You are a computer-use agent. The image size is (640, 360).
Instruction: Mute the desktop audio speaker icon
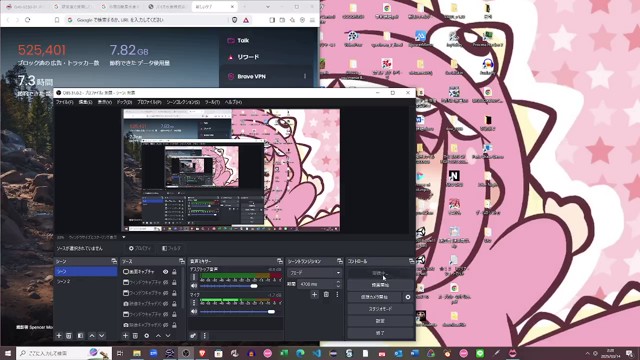pos(194,286)
